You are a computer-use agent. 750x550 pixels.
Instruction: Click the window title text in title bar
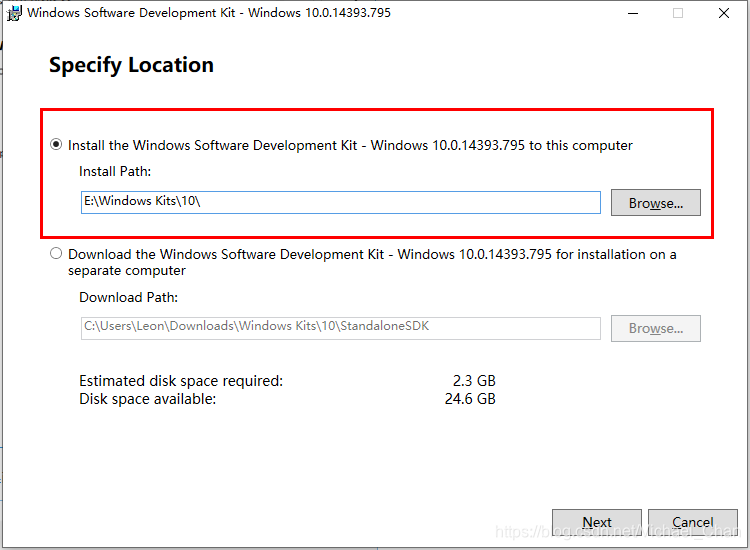pos(209,12)
